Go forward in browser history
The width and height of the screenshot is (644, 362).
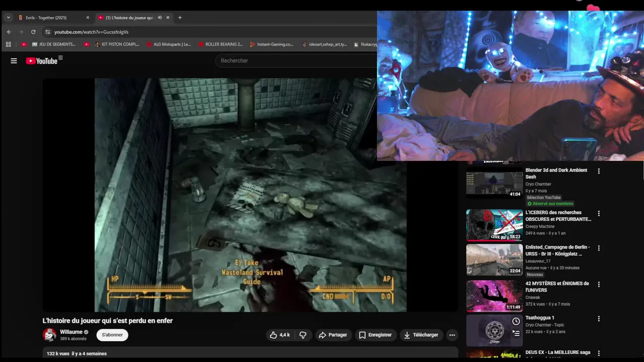(21, 32)
